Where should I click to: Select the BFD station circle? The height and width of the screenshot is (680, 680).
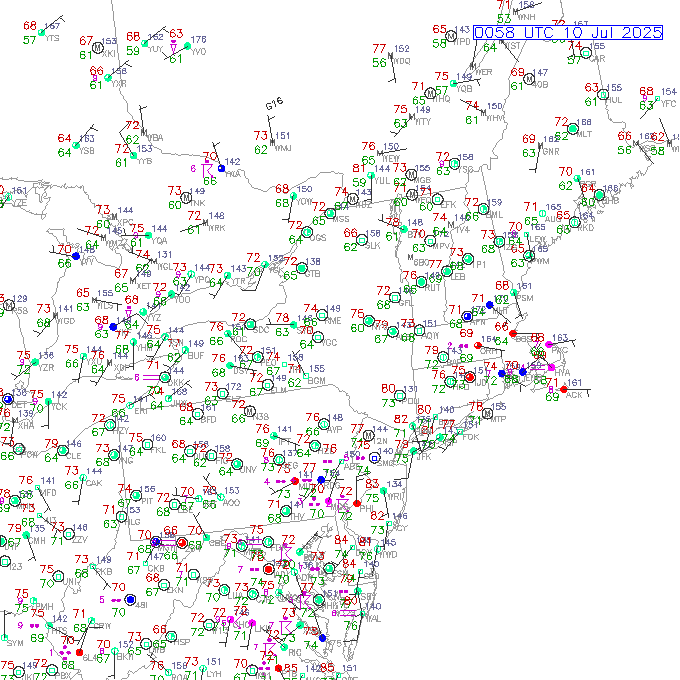pyautogui.click(x=197, y=414)
